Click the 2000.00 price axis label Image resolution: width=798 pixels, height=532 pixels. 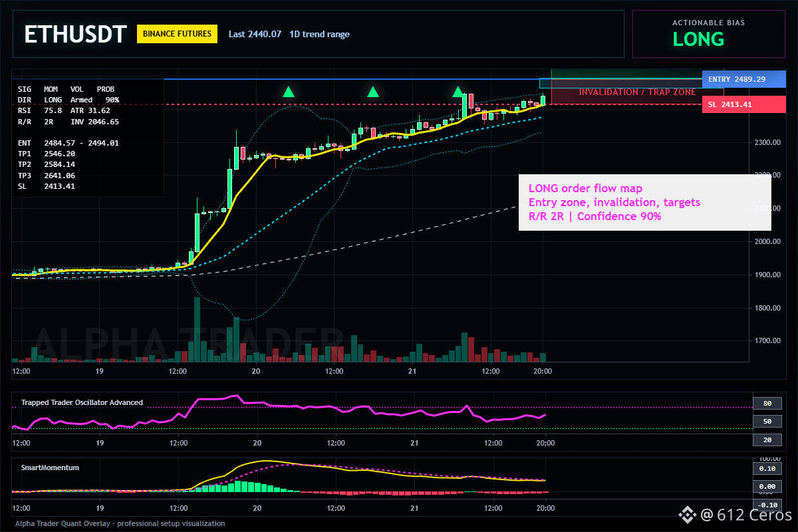(x=766, y=241)
